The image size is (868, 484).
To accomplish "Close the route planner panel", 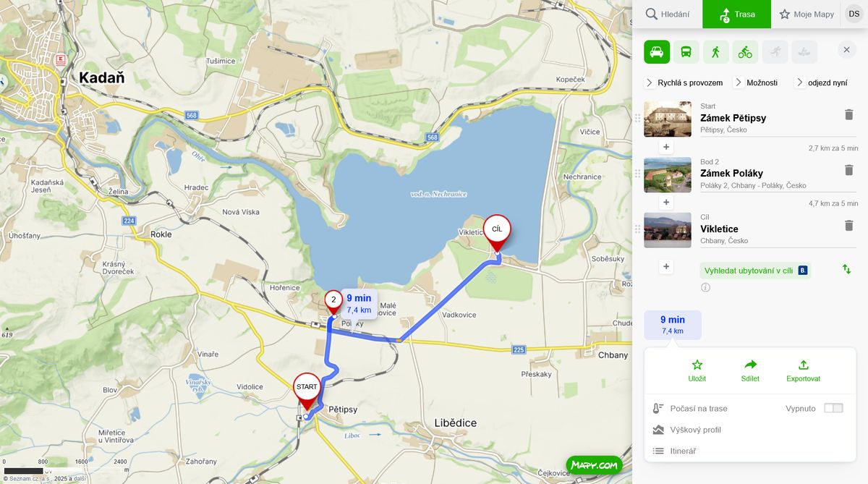I will [x=847, y=50].
